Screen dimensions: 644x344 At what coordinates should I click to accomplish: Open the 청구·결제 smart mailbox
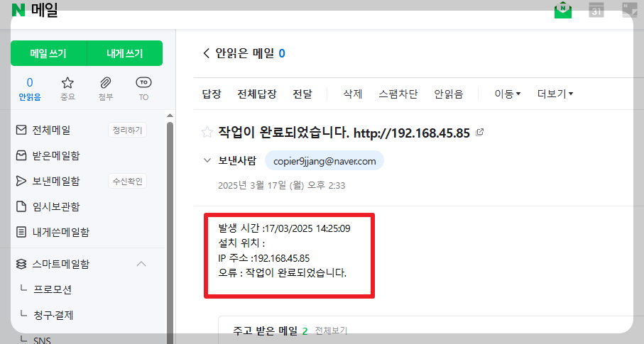tap(53, 315)
